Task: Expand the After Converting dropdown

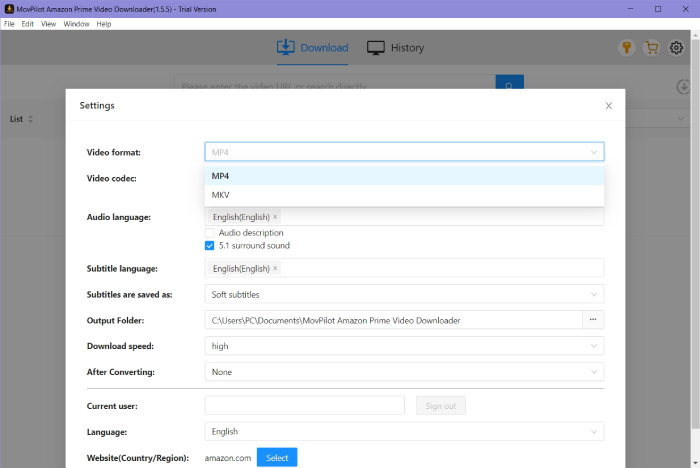Action: (404, 372)
